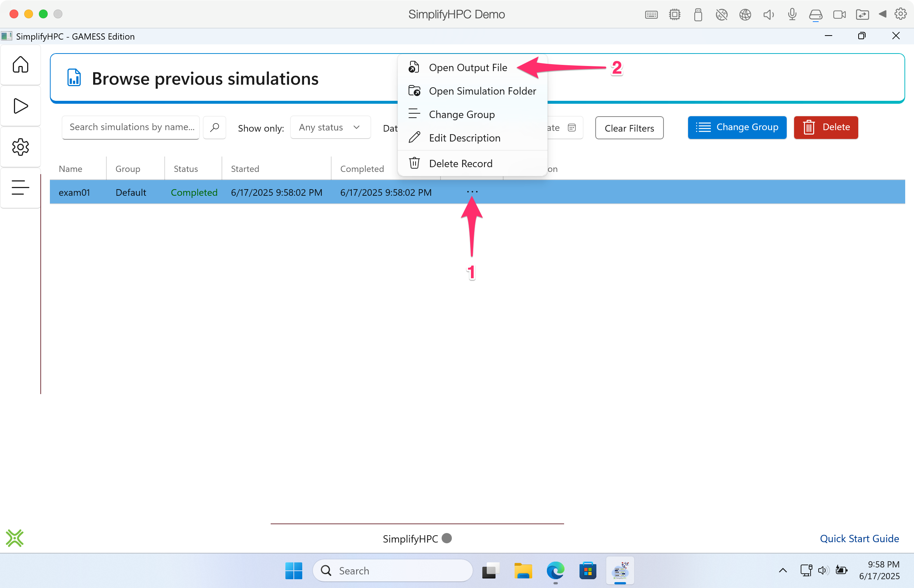Click the search simulations by name field
914x588 pixels.
[131, 127]
